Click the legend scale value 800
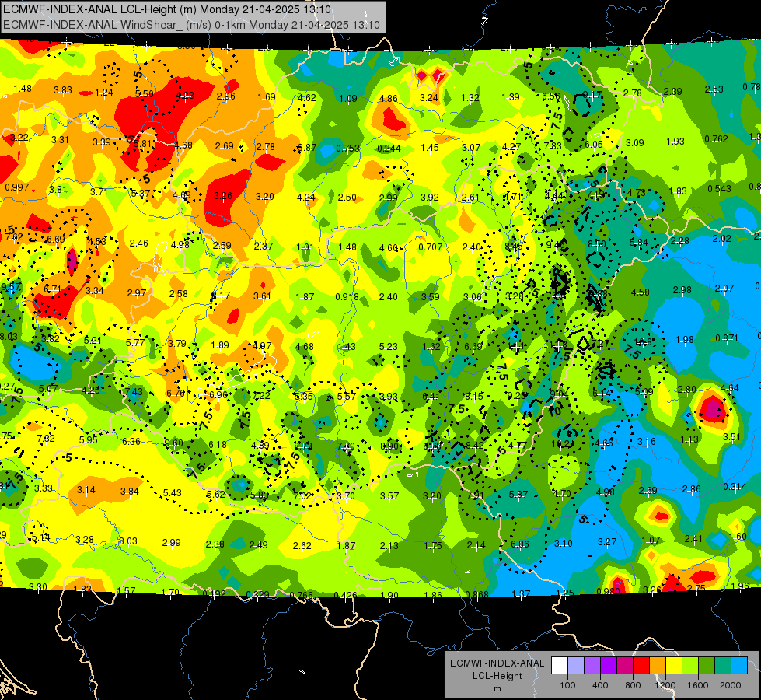 pyautogui.click(x=633, y=685)
